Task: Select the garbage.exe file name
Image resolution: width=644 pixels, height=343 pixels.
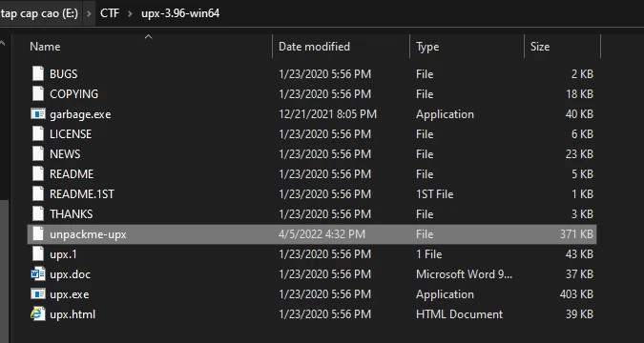Action: point(80,114)
